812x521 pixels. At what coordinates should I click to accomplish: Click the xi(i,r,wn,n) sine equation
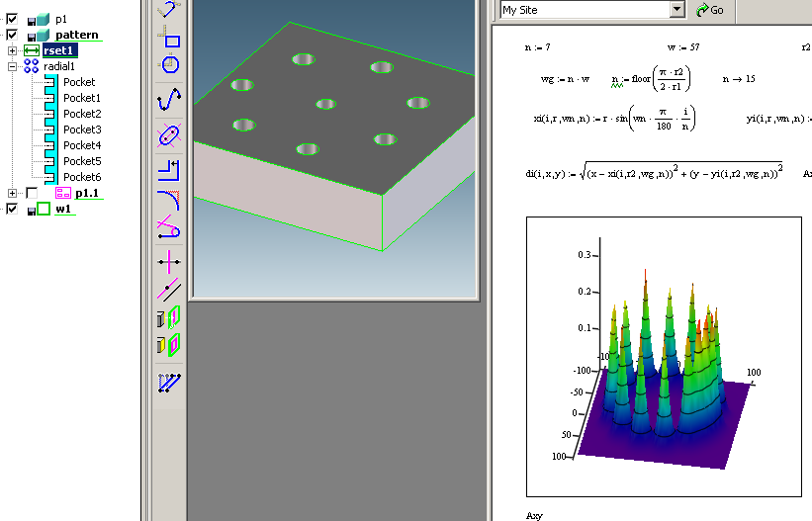(614, 119)
